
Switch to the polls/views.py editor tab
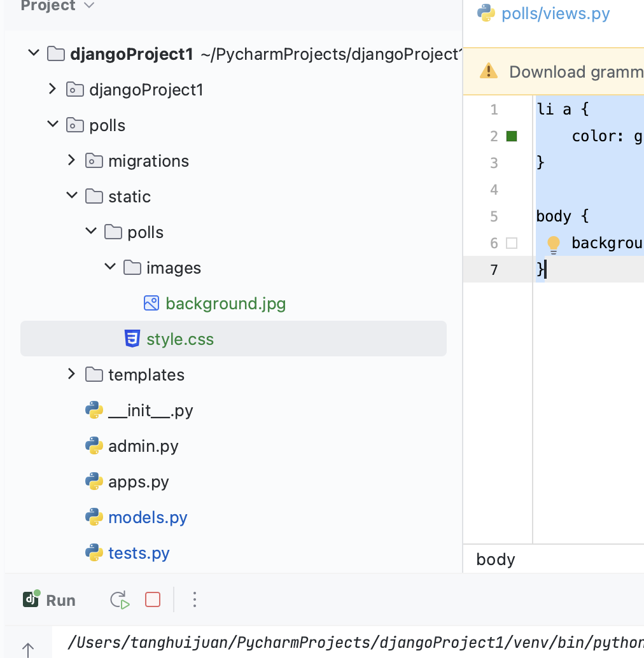555,14
